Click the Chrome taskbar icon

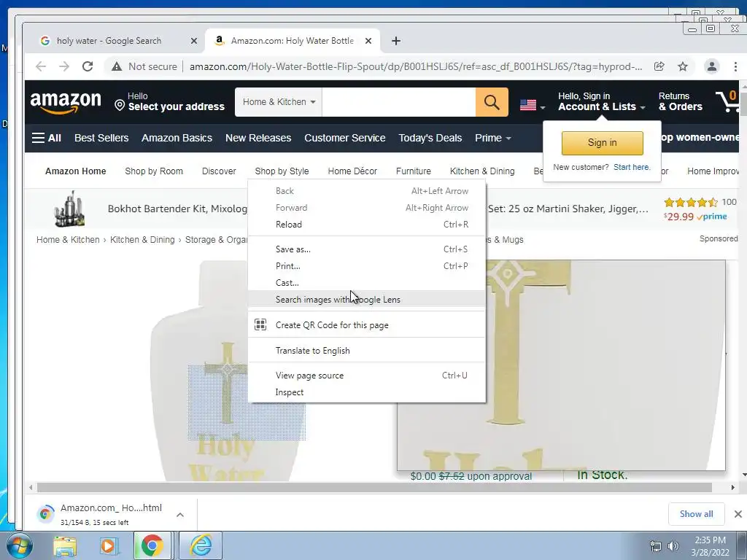[152, 545]
